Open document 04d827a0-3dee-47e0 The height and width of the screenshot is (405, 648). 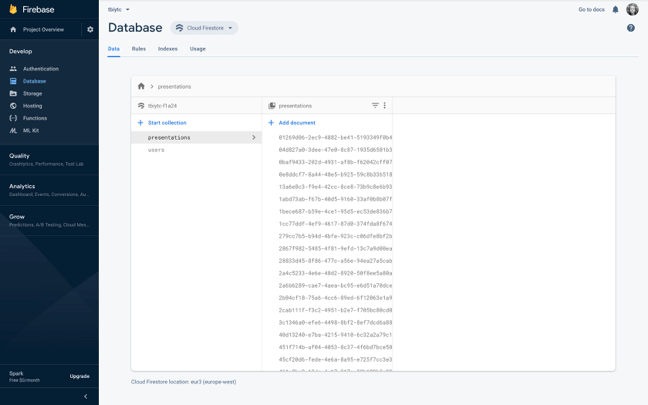click(x=335, y=150)
